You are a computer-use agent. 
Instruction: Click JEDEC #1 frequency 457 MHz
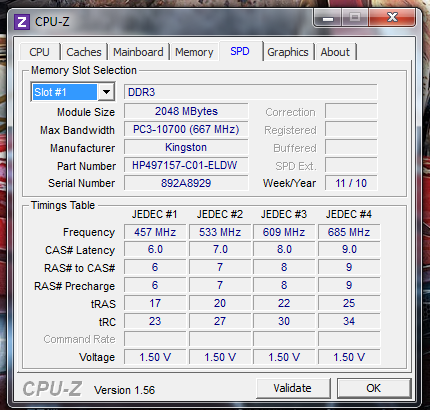pos(155,232)
